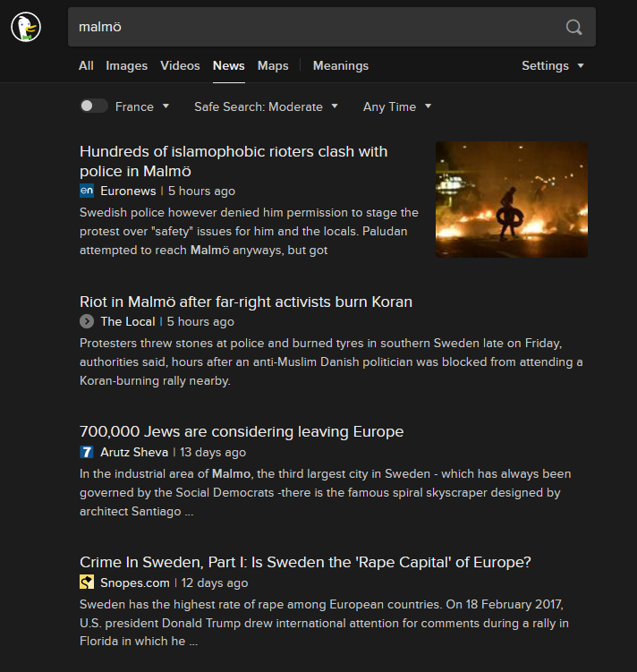Open the Meanings tab
This screenshot has height=672, width=637.
(x=341, y=65)
